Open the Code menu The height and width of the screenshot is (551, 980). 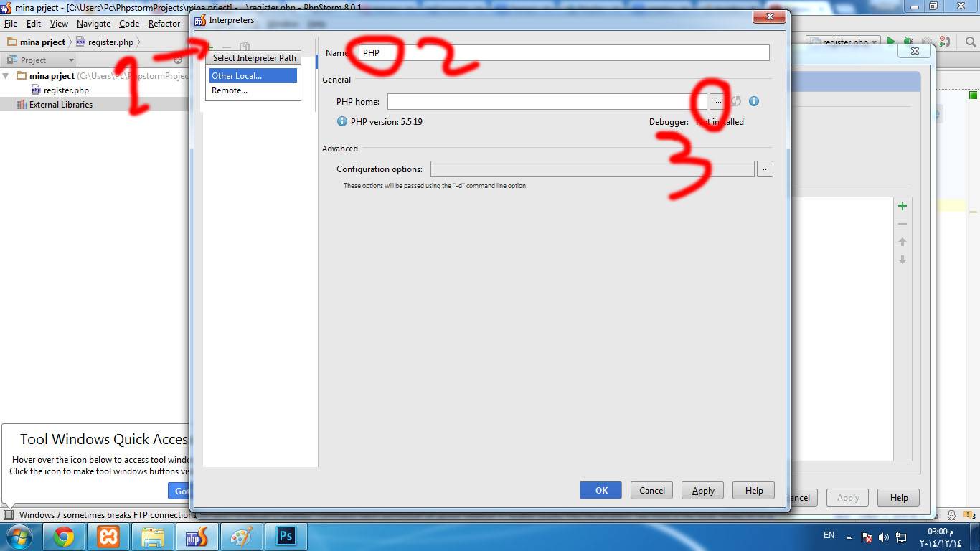point(129,24)
